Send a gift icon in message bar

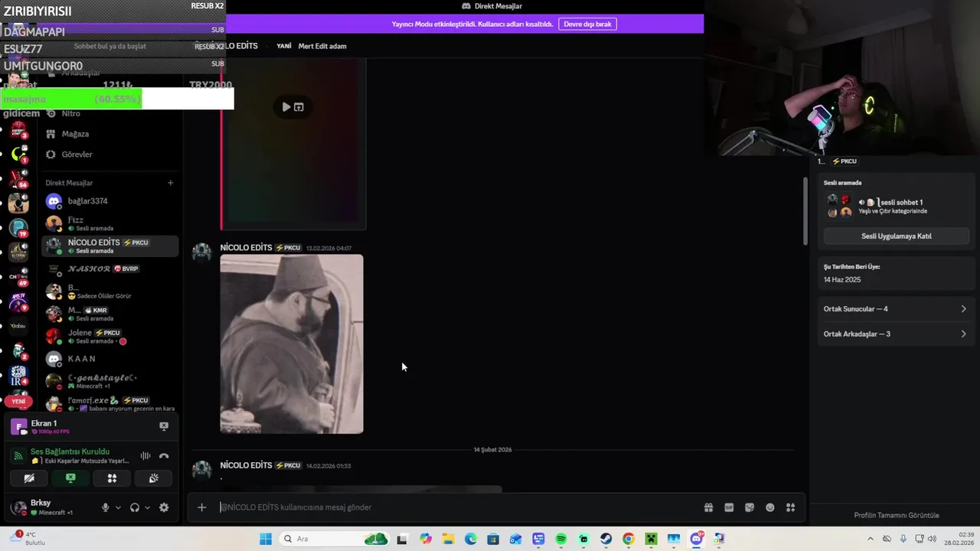point(708,507)
